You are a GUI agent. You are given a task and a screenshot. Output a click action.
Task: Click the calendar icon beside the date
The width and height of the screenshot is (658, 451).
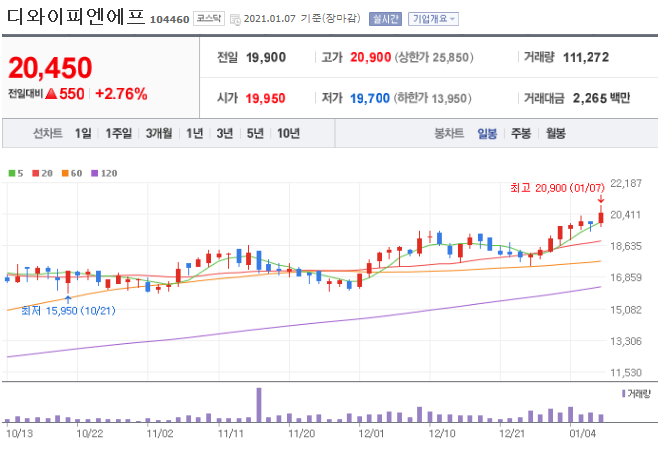coord(234,19)
